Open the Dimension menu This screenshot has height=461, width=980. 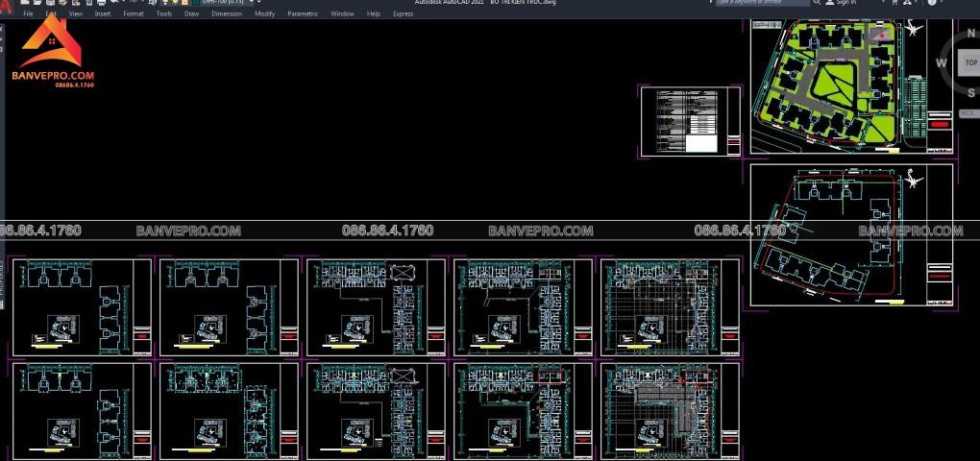point(227,13)
